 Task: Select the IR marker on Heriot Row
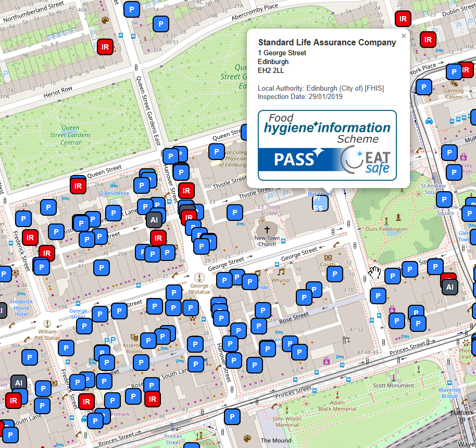click(x=105, y=47)
